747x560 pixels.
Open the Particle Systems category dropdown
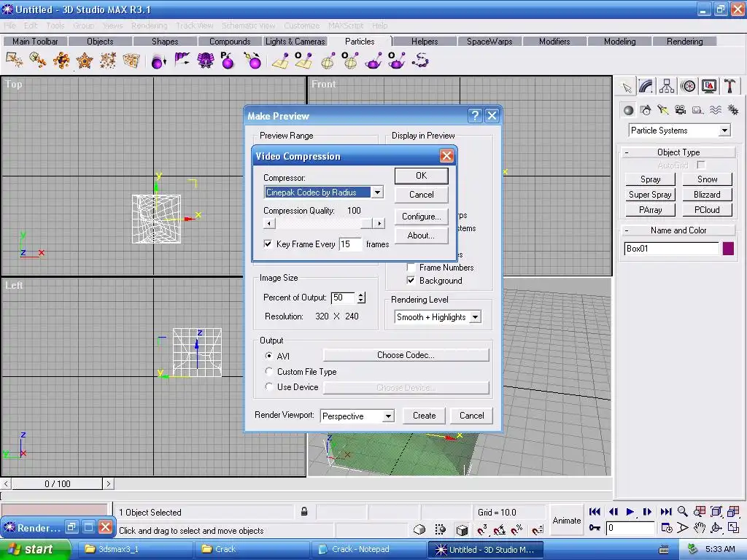[724, 131]
